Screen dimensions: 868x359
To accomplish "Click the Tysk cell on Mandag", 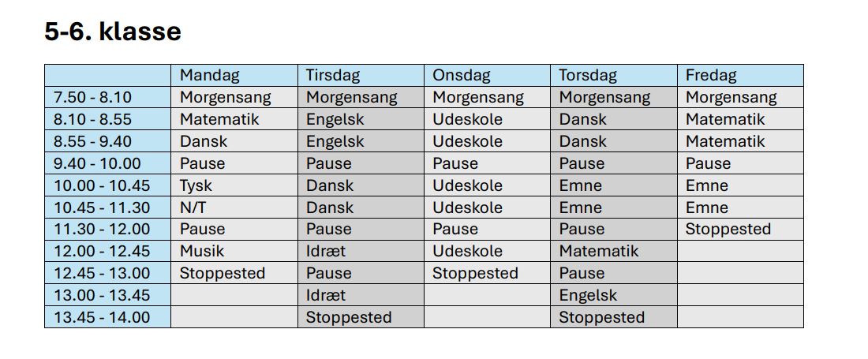I will pyautogui.click(x=234, y=186).
